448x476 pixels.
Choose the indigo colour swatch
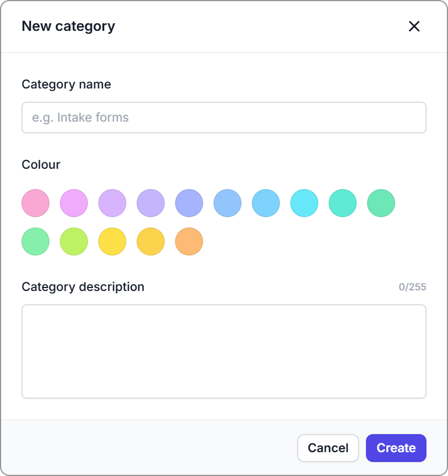tap(189, 203)
